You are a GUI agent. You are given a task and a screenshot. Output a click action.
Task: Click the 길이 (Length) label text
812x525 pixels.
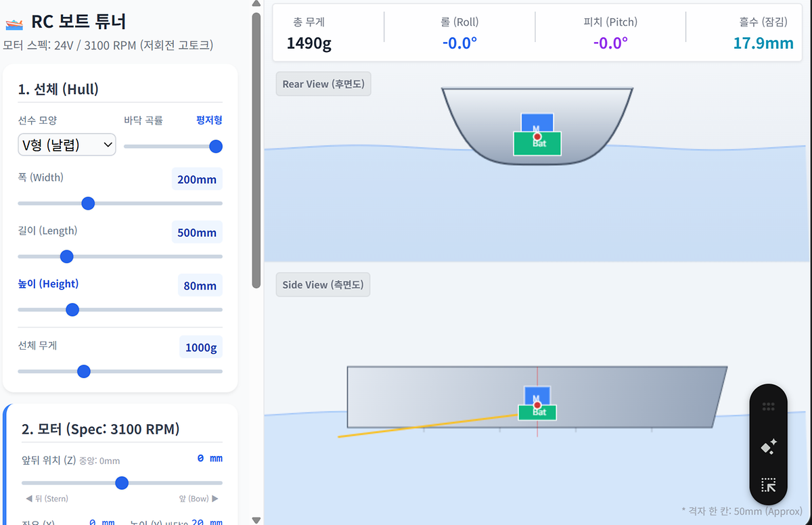click(x=47, y=230)
